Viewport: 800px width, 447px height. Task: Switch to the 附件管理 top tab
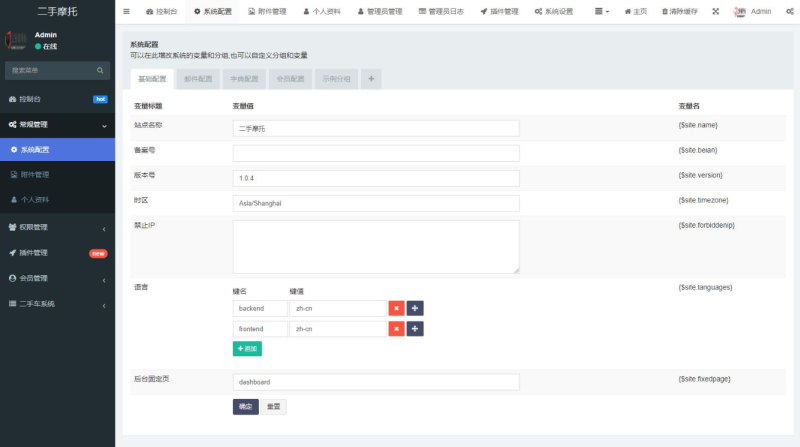[x=267, y=11]
